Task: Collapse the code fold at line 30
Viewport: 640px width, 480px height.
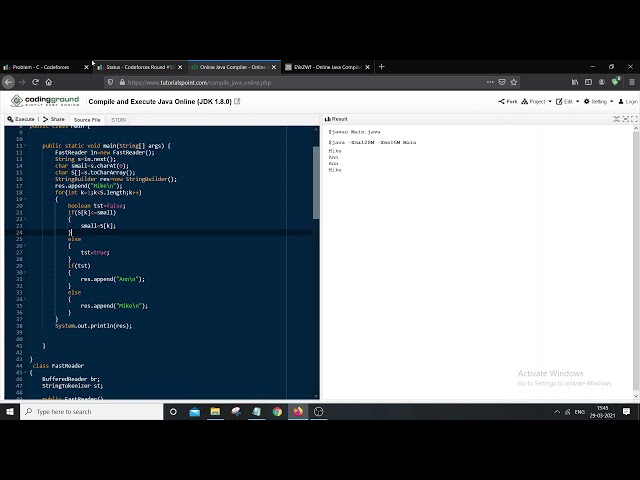Action: (x=25, y=272)
